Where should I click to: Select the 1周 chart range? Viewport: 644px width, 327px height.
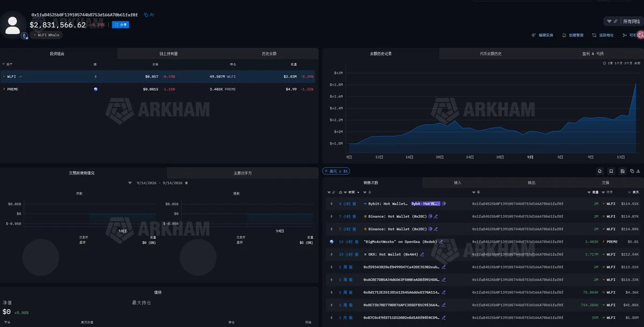610,63
